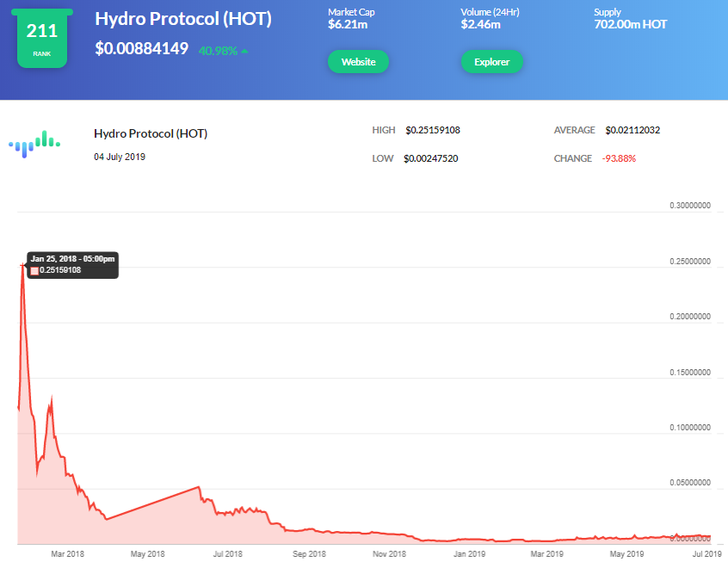Screen dimensions: 728x568
Task: Click the green price-up arrow icon
Action: click(244, 51)
